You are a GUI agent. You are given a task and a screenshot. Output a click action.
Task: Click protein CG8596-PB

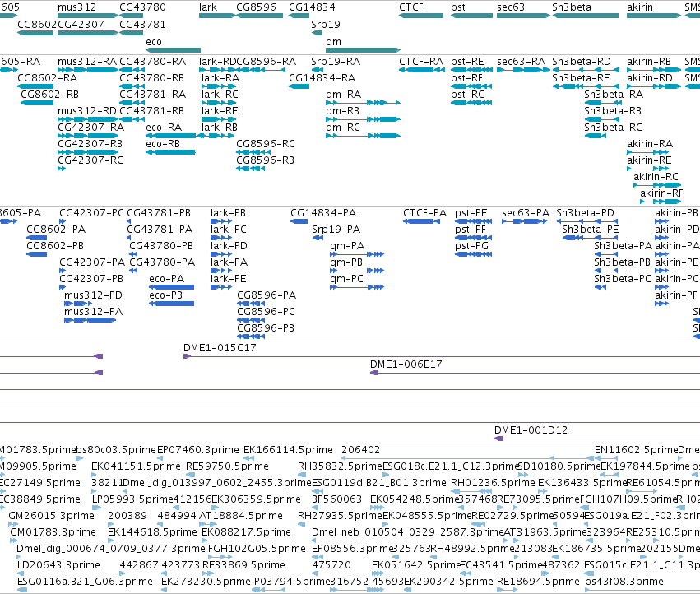pyautogui.click(x=251, y=336)
